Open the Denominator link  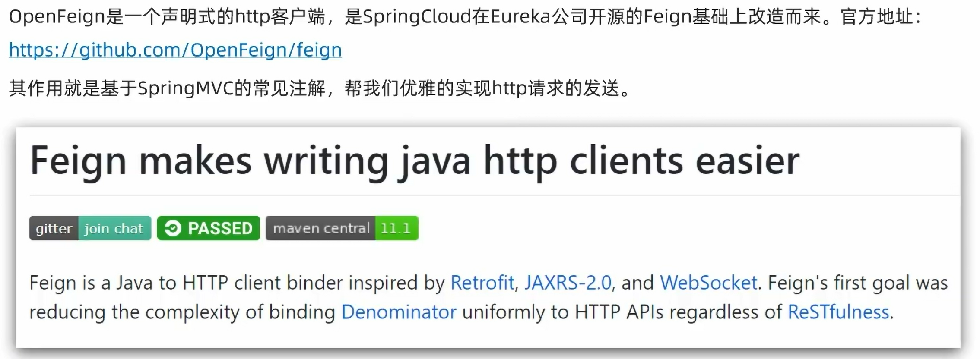click(399, 312)
